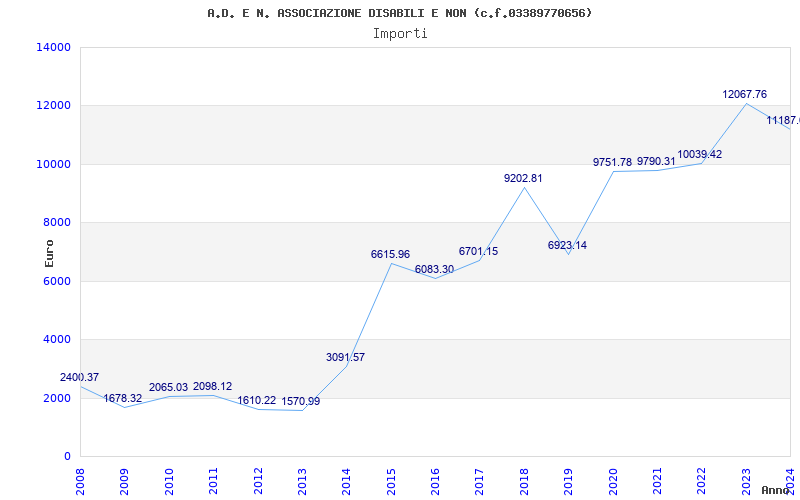Click the 12000 y-axis tick label
The width and height of the screenshot is (800, 500).
(54, 106)
